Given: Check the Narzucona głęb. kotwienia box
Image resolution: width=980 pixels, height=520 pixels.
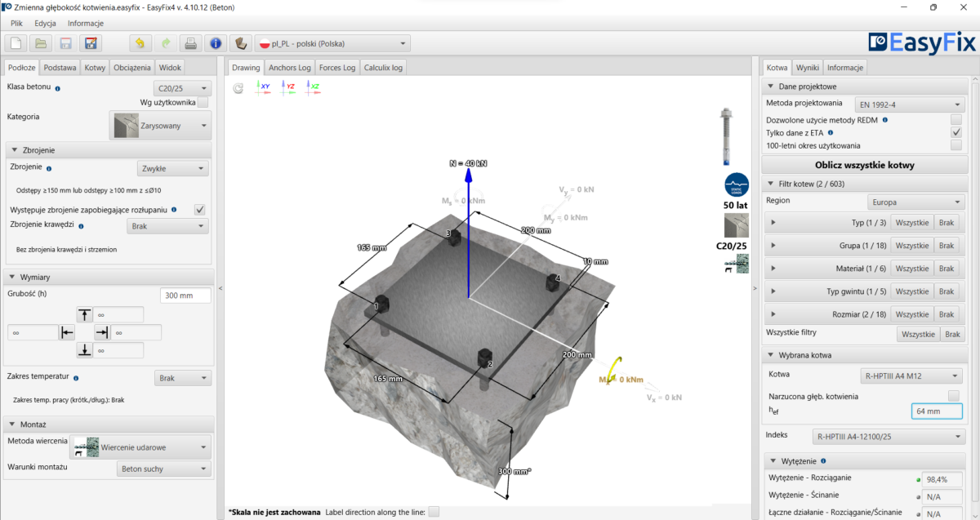Looking at the screenshot, I should point(954,396).
